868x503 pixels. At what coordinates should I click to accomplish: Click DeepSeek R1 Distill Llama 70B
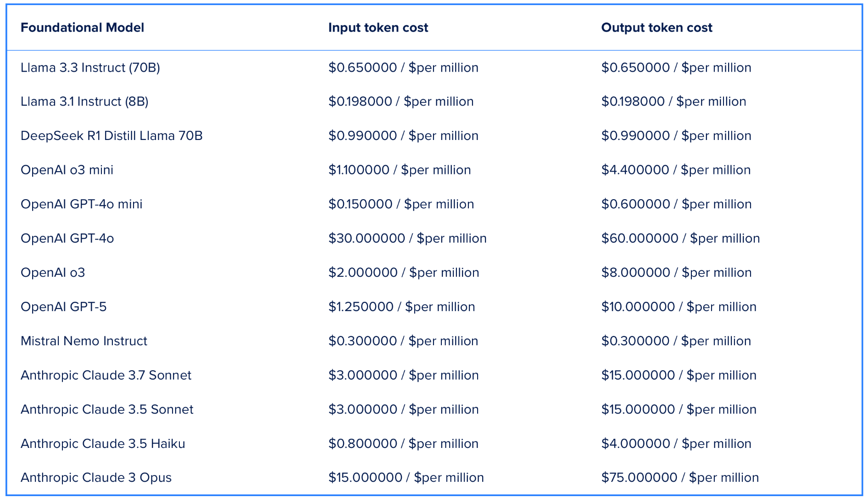pos(111,136)
